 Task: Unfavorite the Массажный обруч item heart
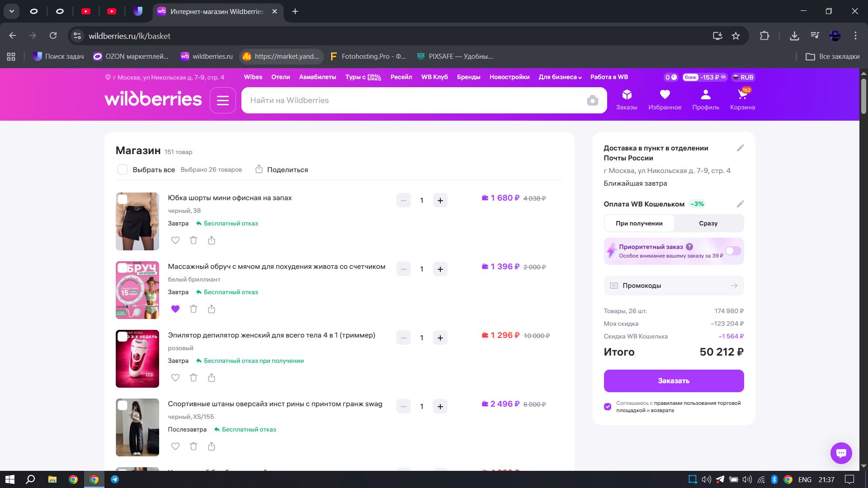(x=175, y=309)
